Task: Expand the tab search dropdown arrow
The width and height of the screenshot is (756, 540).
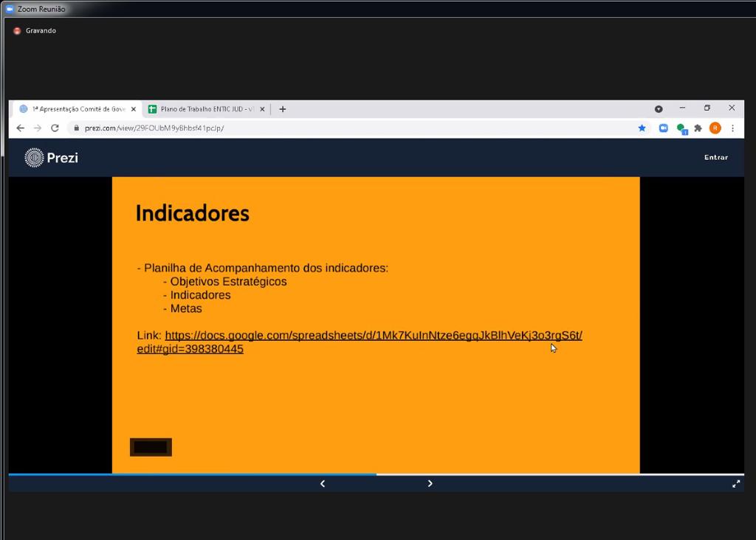Action: point(659,108)
